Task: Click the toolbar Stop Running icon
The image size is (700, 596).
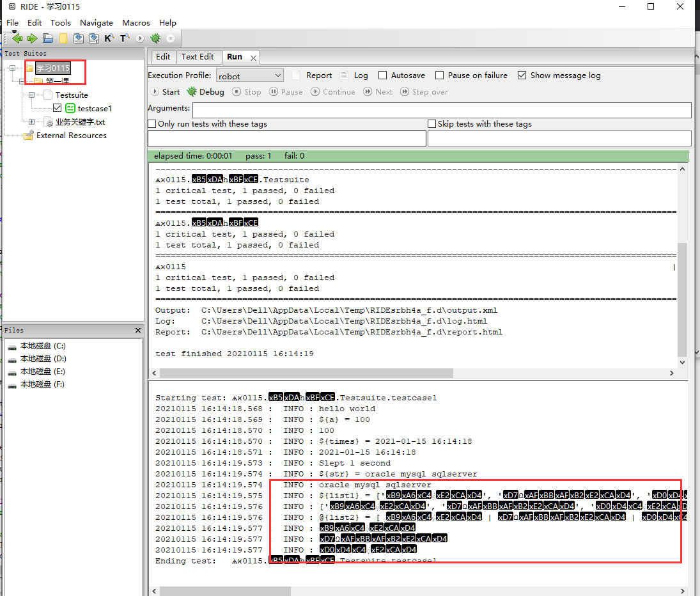Action: (x=171, y=38)
